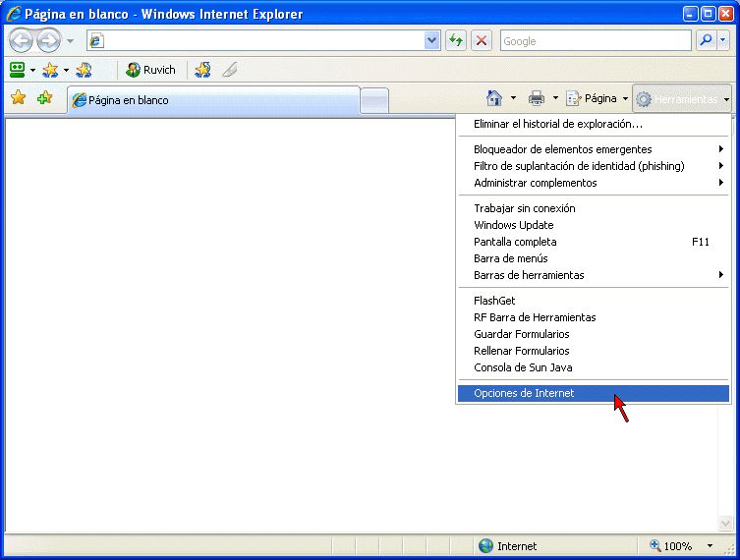Toggle Pantalla completa mode

click(594, 242)
